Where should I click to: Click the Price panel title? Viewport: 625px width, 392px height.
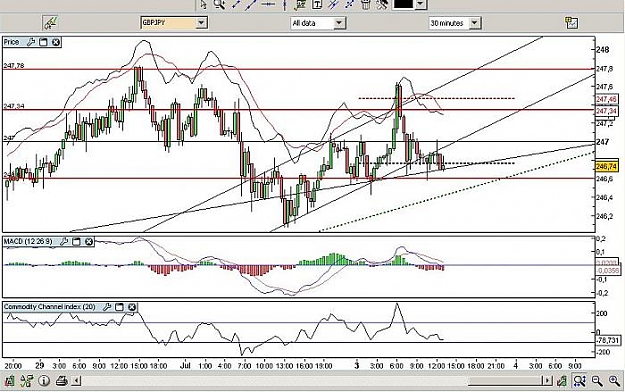coord(11,42)
